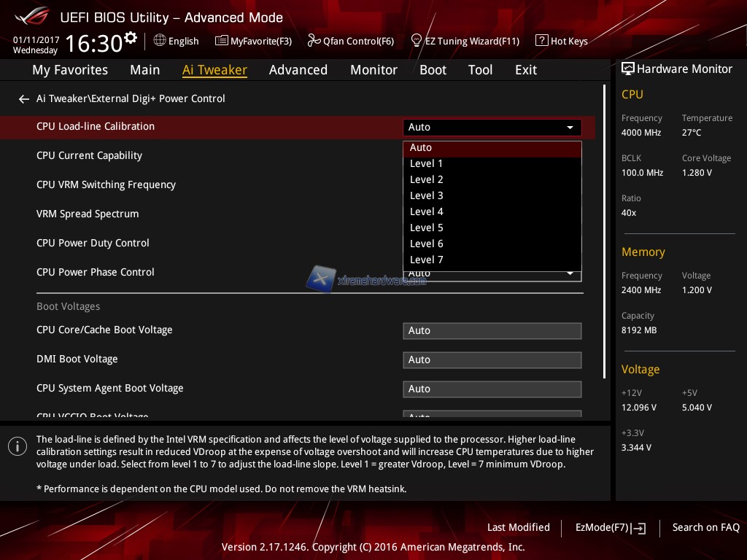Choose Level 4 from the dropdown list
Viewport: 747px width, 560px height.
point(427,211)
